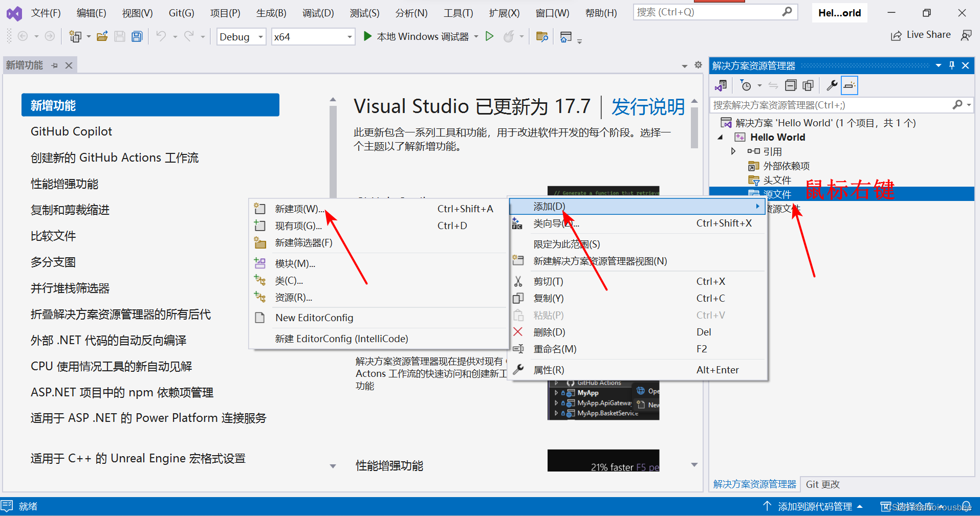The height and width of the screenshot is (516, 980).
Task: Open 性能增强功能 topic in the left list
Action: click(64, 184)
